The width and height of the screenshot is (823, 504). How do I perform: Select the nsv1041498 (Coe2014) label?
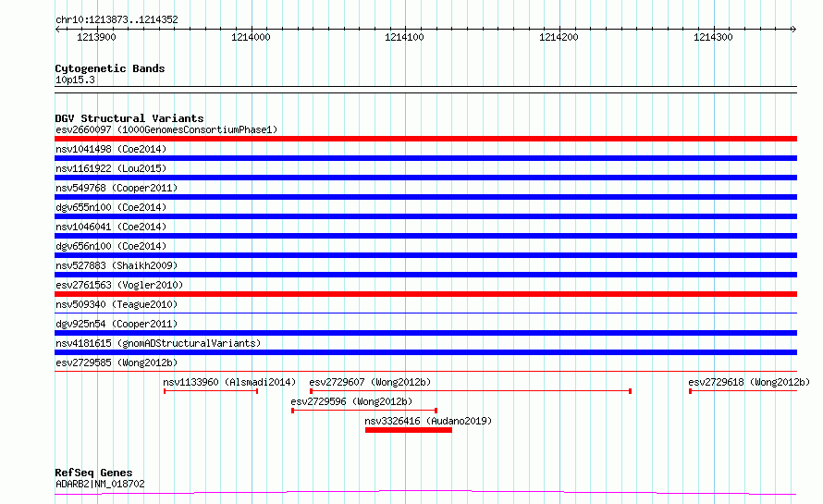(111, 149)
